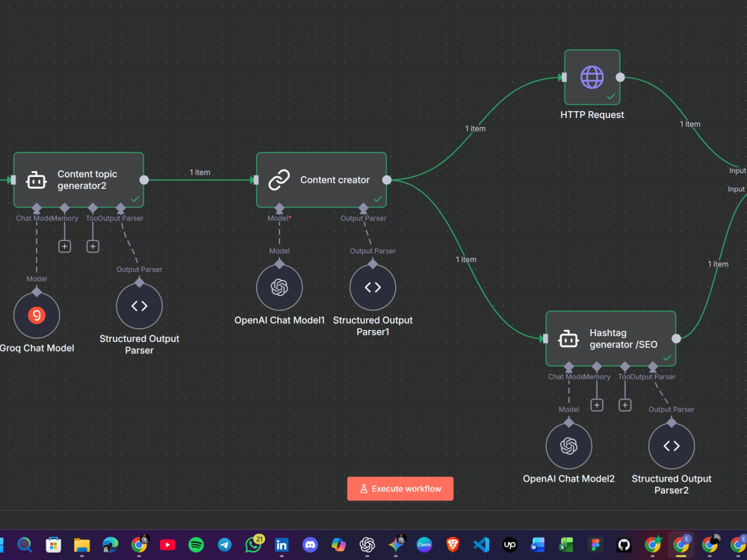This screenshot has width=747, height=560.
Task: Click the '1 item' label leading to HTTP Request
Action: pos(475,128)
